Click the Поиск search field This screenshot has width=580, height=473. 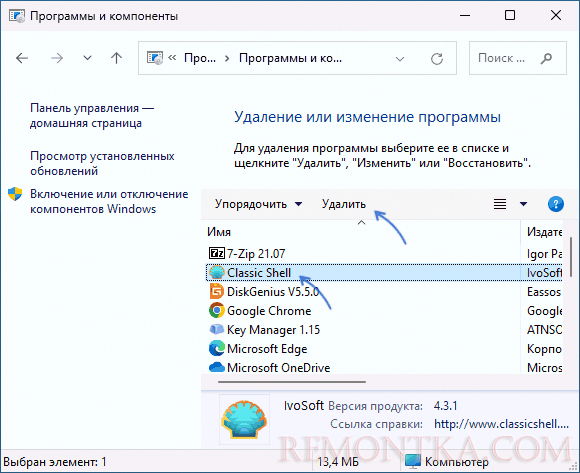(x=517, y=58)
